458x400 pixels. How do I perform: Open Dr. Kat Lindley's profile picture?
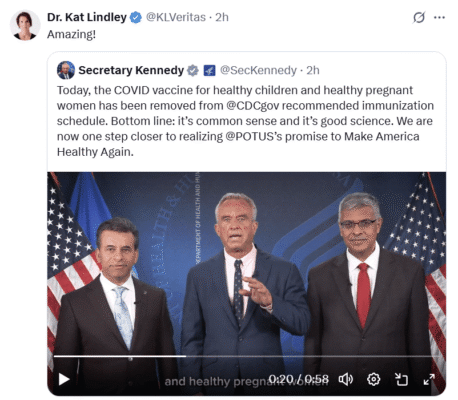coord(25,25)
